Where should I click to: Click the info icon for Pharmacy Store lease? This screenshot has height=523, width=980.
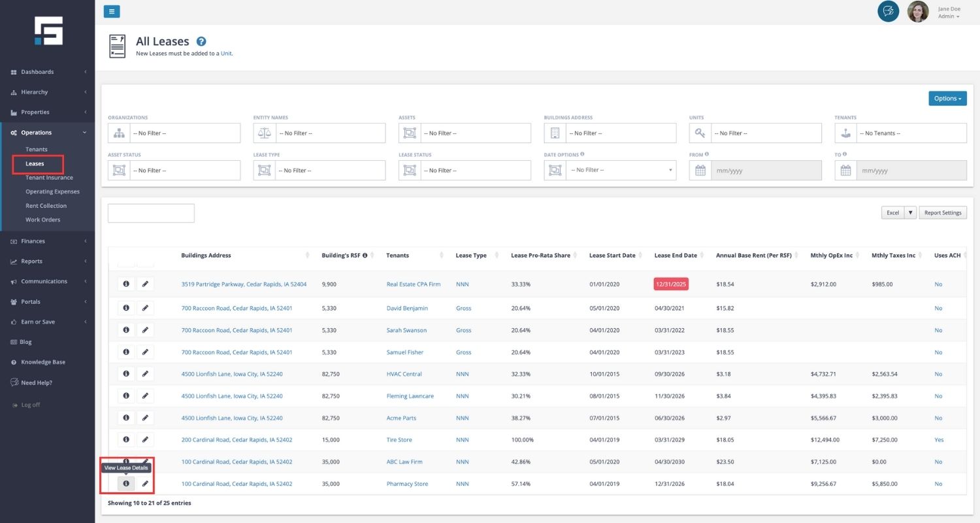click(126, 484)
